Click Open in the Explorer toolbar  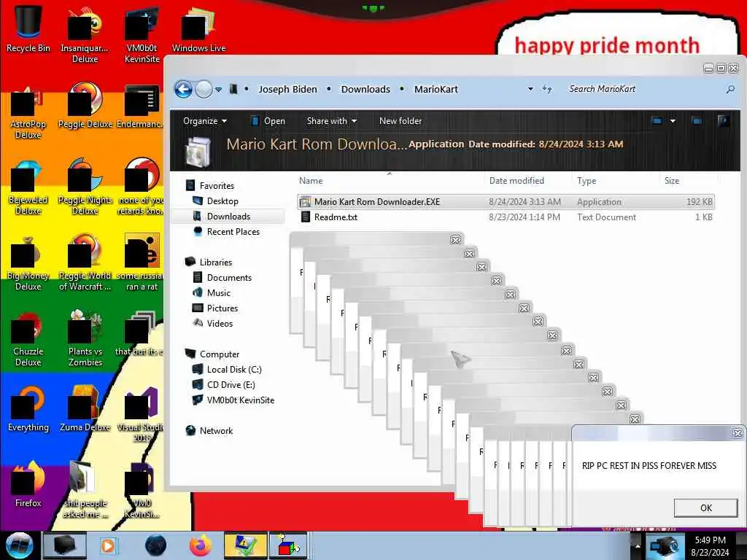pyautogui.click(x=268, y=121)
